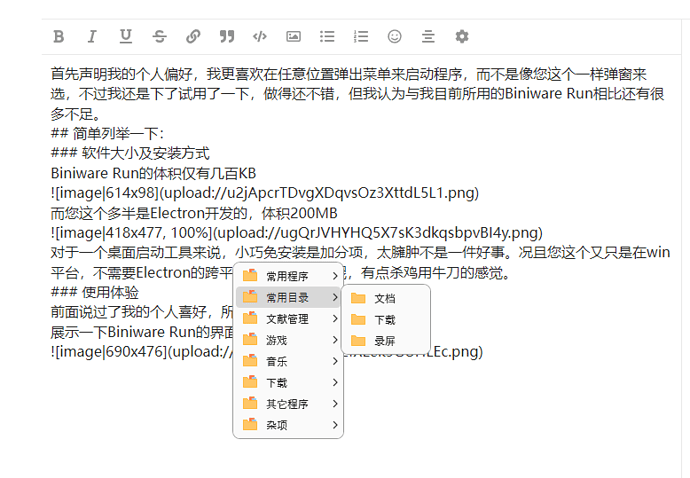Apply strikethrough formatting to text
Viewport: 690px width, 478px height.
pos(159,36)
